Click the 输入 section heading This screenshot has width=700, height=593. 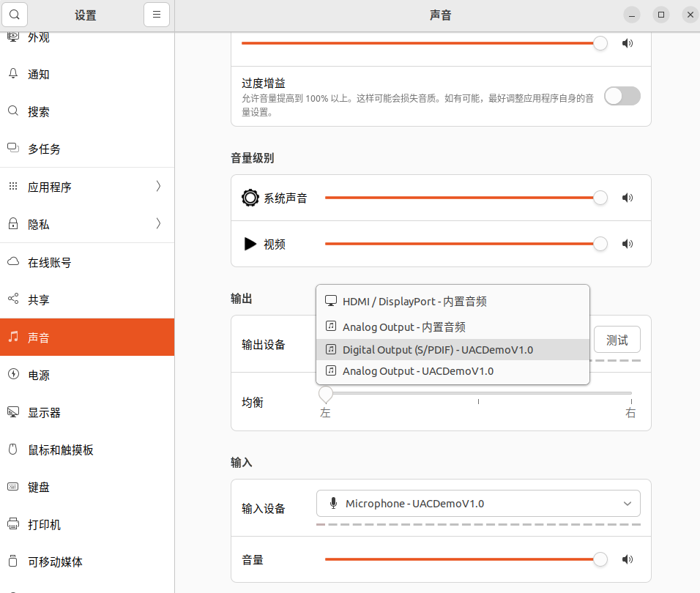click(242, 462)
